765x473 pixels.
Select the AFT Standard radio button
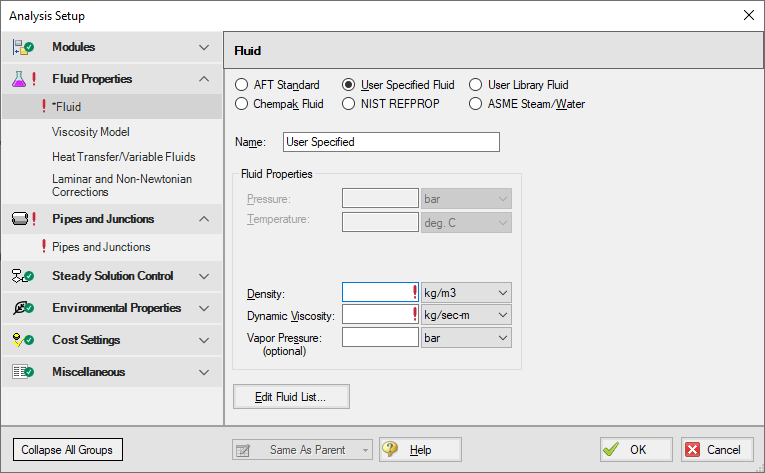click(241, 85)
